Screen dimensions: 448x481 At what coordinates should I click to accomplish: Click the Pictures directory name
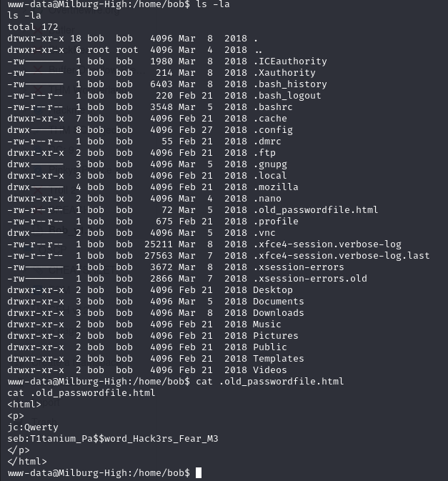pyautogui.click(x=275, y=336)
